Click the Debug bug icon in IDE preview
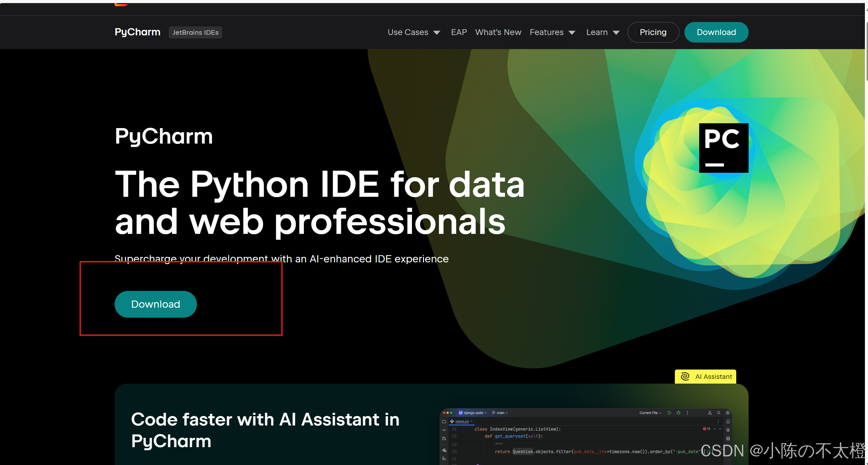Screen dimensions: 868x465 point(678,413)
